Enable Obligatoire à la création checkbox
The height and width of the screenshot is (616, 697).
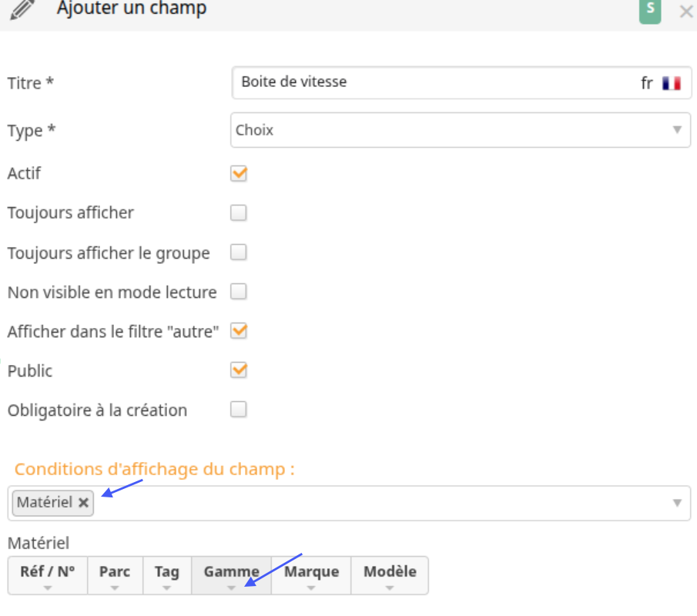pyautogui.click(x=239, y=410)
